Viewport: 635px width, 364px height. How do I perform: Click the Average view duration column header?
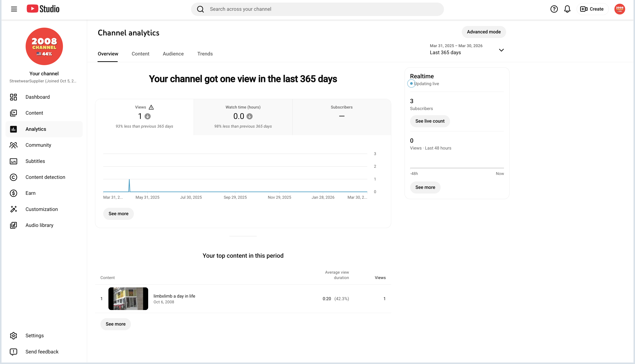pos(337,275)
